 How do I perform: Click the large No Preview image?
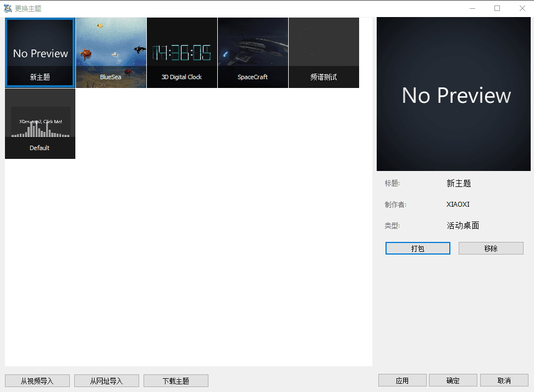click(453, 94)
